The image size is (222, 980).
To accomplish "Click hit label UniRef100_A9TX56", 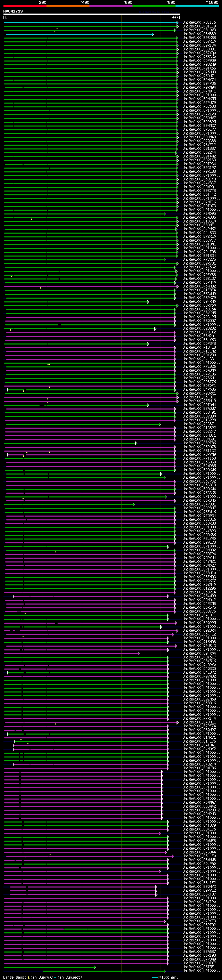I will (199, 68).
